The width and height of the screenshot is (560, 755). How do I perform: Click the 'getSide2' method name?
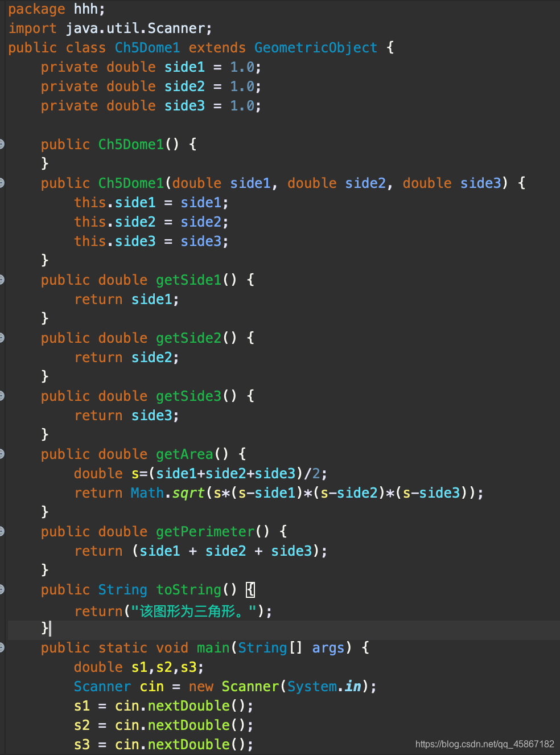click(188, 338)
